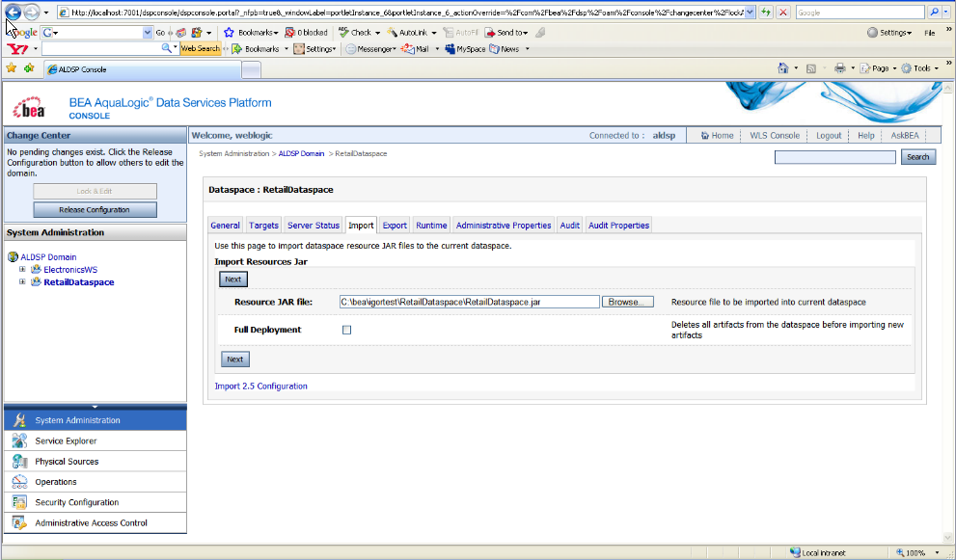The height and width of the screenshot is (560, 956).
Task: Click the Operations sidebar icon
Action: (19, 481)
